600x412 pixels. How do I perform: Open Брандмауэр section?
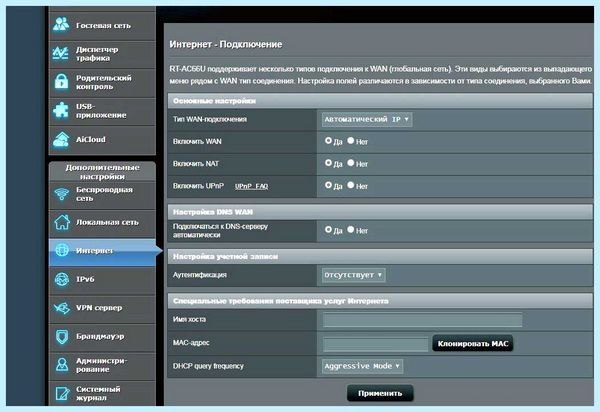(x=102, y=337)
